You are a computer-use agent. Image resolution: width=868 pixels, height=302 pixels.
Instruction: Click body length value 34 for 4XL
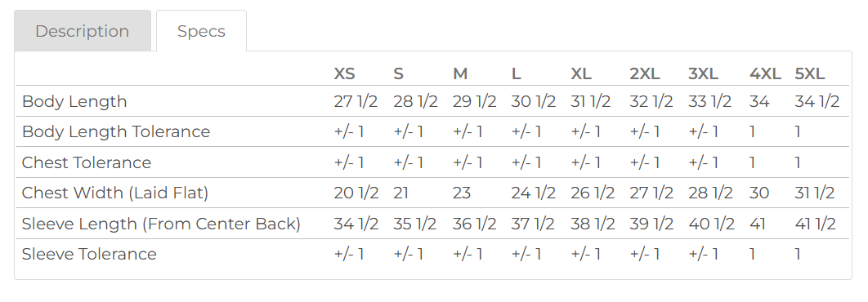pyautogui.click(x=759, y=101)
